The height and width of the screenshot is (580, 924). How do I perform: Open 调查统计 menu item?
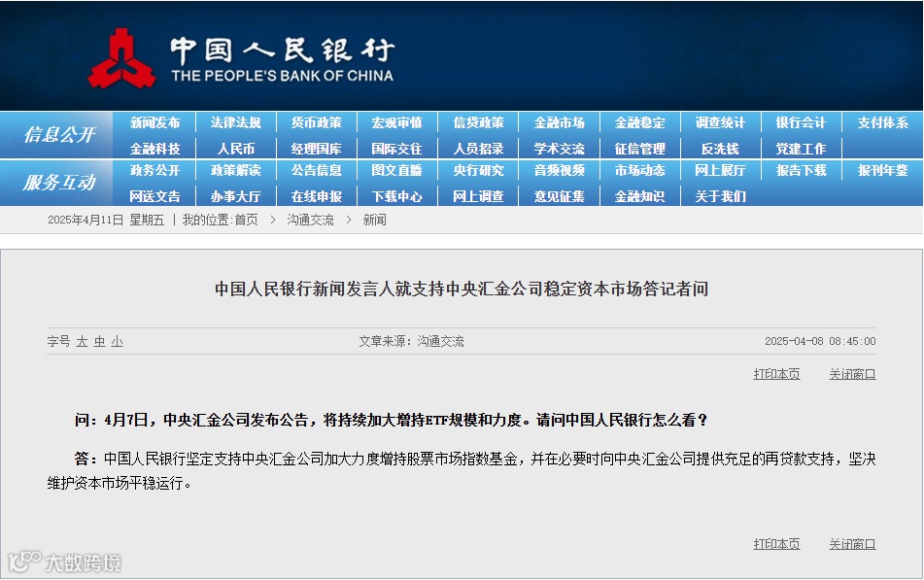(720, 122)
